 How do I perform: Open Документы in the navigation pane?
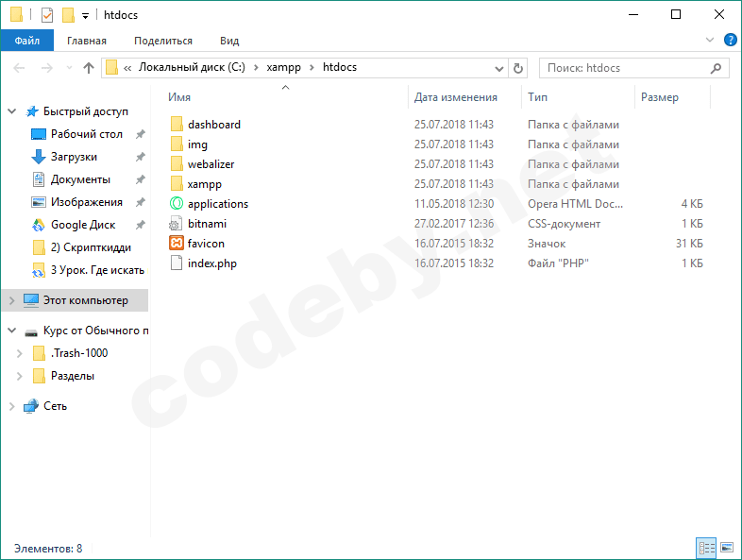80,179
